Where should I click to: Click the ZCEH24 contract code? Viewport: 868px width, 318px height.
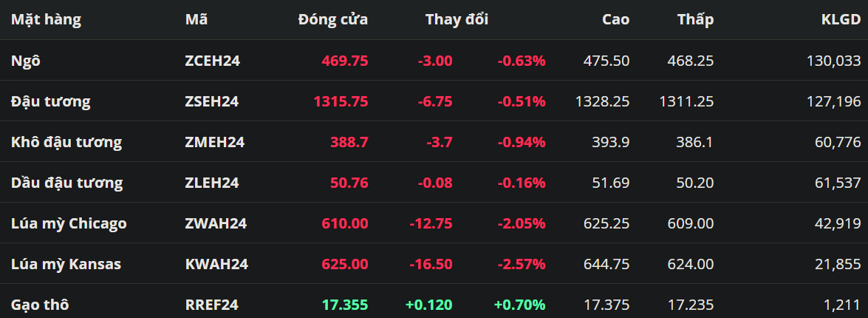[x=212, y=61]
